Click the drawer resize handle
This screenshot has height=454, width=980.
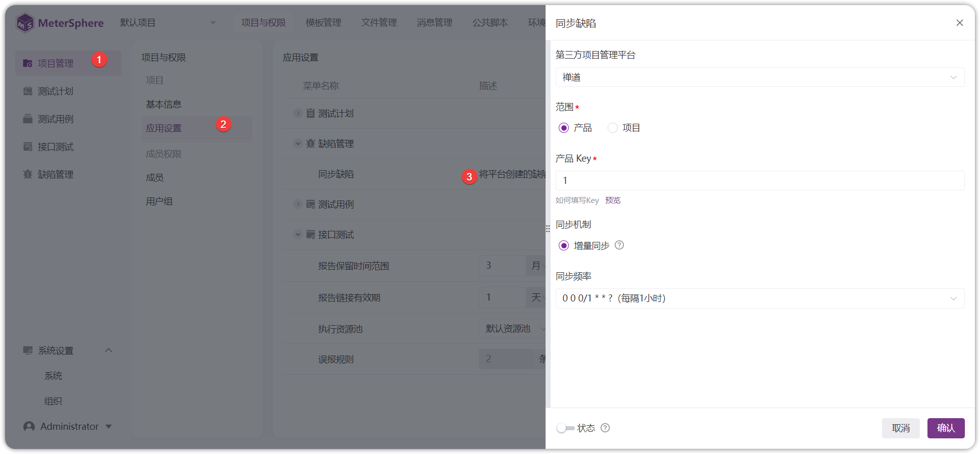tap(548, 229)
